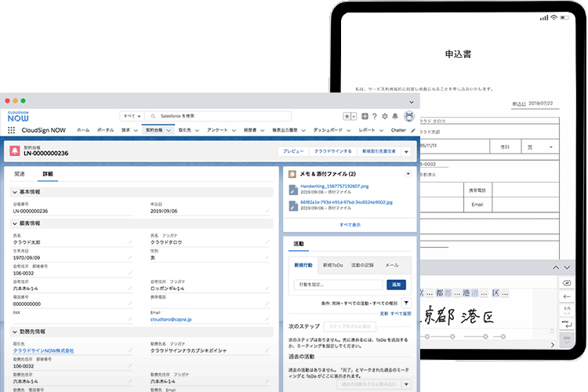Open the favorites list dropdown arrow

coord(354,116)
